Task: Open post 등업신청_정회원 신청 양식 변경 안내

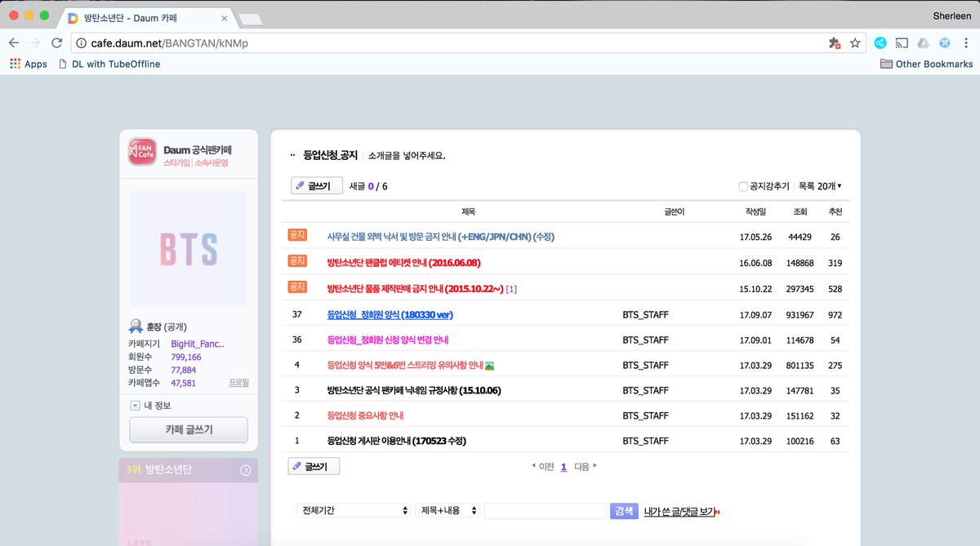Action: [387, 340]
